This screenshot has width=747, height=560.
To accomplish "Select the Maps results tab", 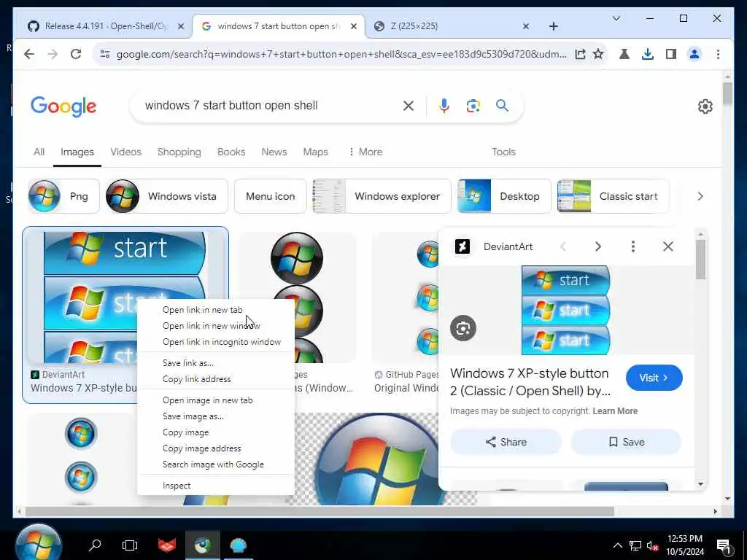I will pos(315,152).
